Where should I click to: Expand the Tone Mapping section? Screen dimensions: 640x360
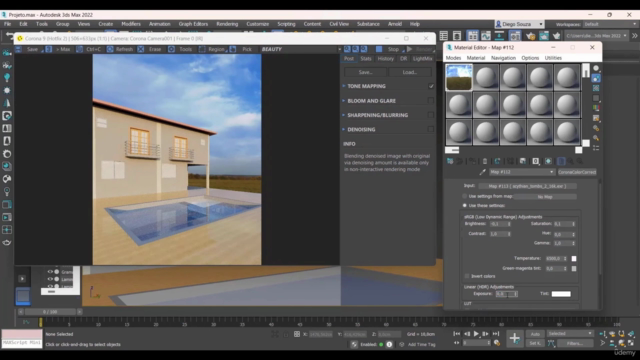pyautogui.click(x=344, y=86)
